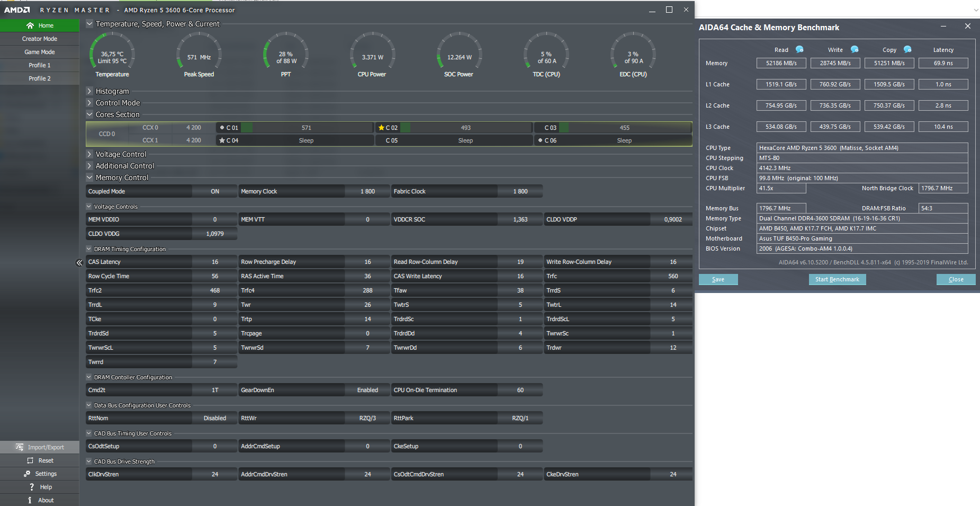Expand the Control Mode section
Screen dimensions: 980x506
(x=89, y=103)
